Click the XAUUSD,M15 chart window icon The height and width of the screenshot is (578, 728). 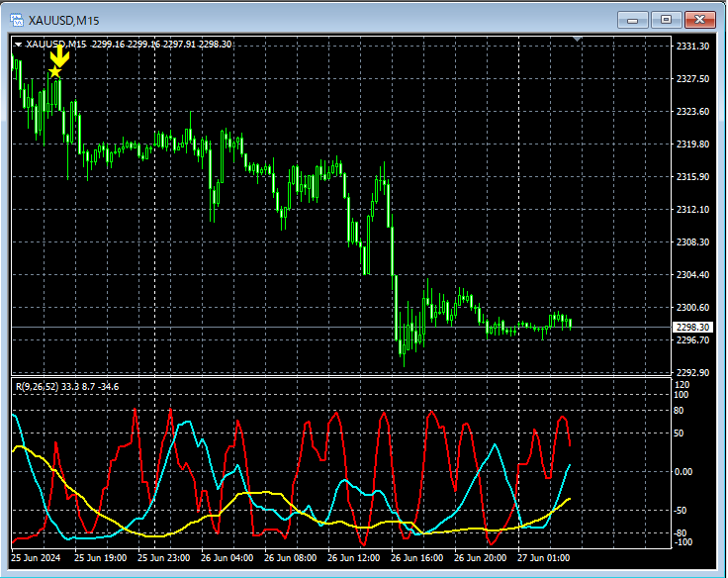(17, 20)
